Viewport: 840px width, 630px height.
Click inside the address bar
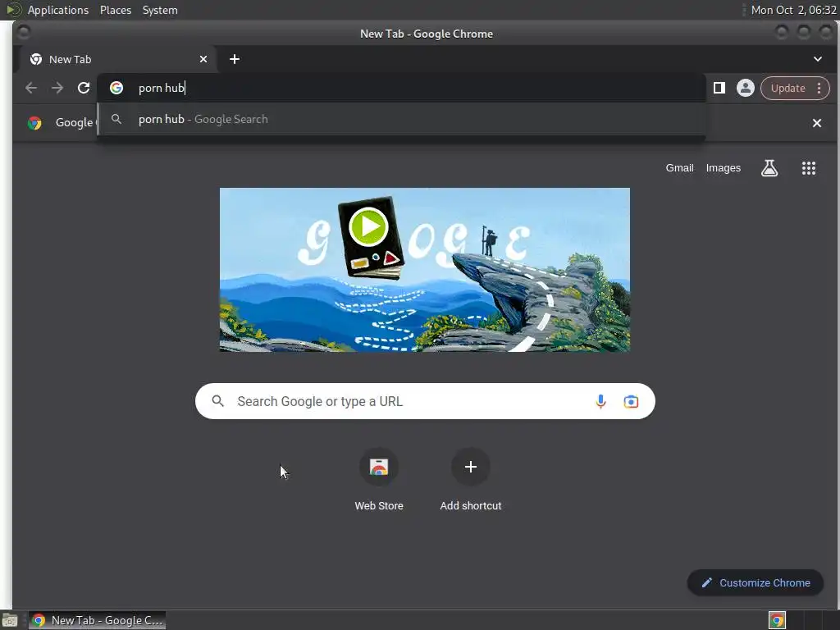[400, 88]
